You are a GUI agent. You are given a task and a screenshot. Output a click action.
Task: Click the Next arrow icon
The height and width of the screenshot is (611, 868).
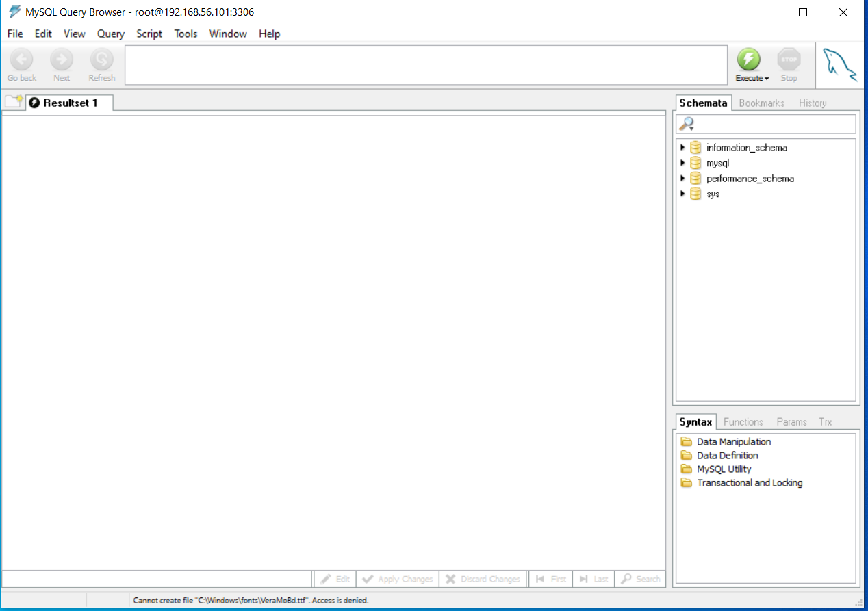(x=62, y=60)
